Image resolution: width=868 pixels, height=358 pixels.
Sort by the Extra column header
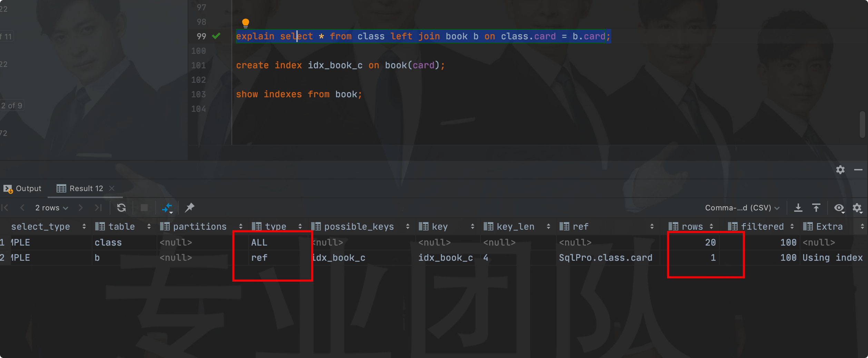click(x=834, y=227)
